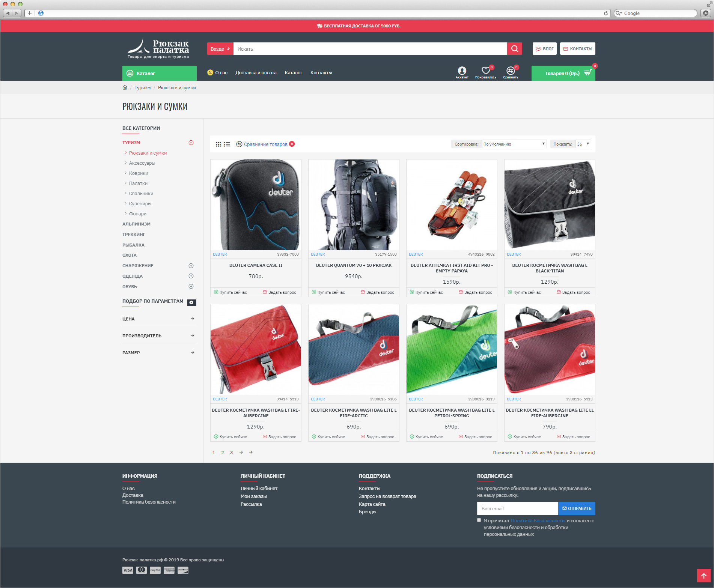Open the Показать items-per-page dropdown

tap(583, 144)
